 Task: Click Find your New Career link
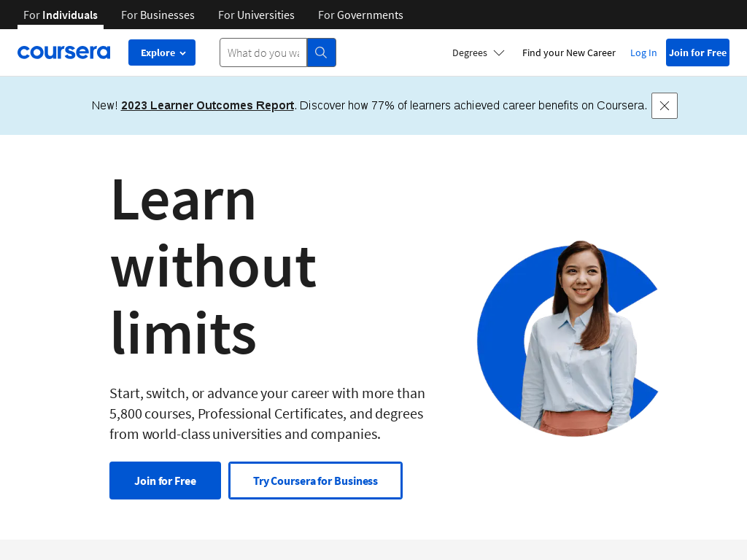coord(569,52)
